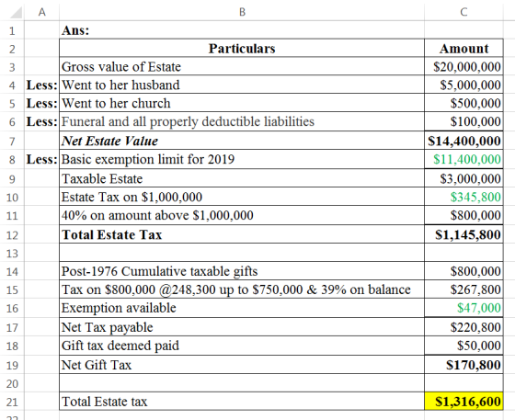Select row 12 header
Screen dimensions: 515x420
(x=12, y=235)
